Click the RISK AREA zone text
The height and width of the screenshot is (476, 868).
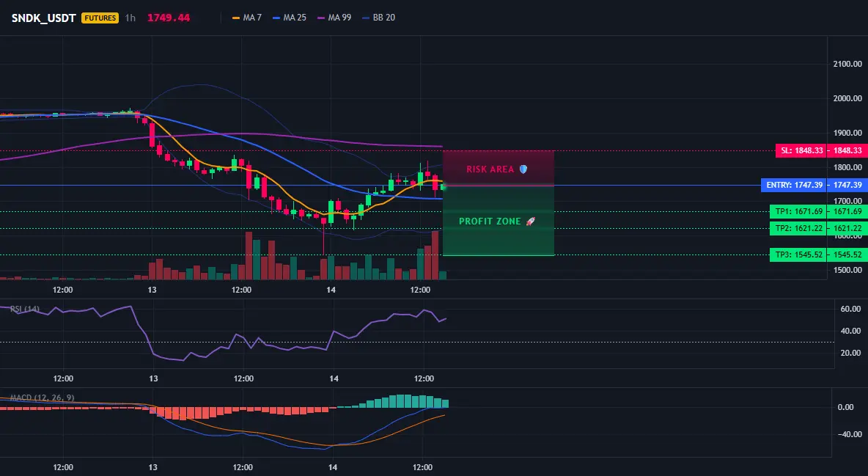[x=490, y=169]
